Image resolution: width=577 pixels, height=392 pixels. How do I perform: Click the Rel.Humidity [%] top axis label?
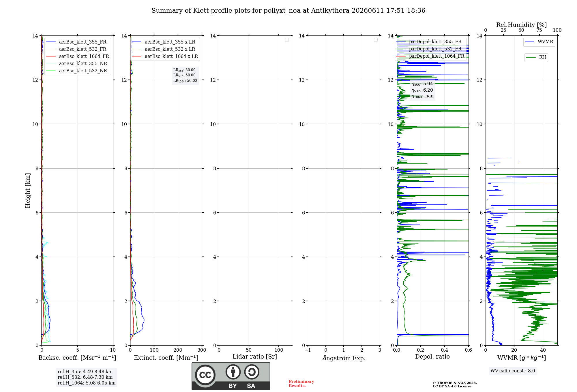point(521,25)
